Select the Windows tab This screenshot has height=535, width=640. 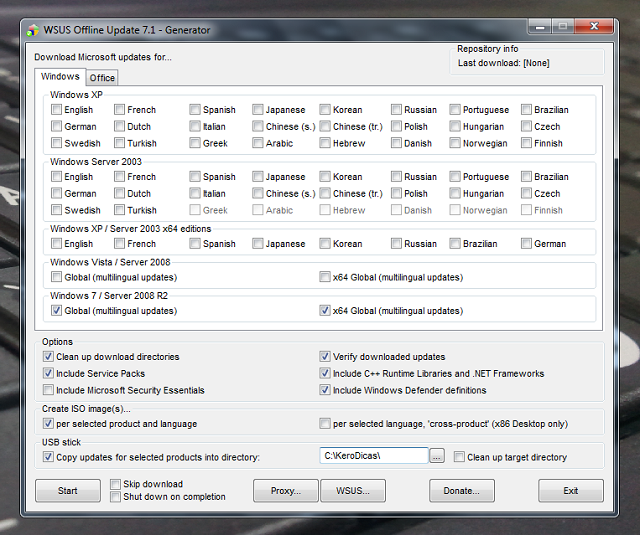click(60, 76)
